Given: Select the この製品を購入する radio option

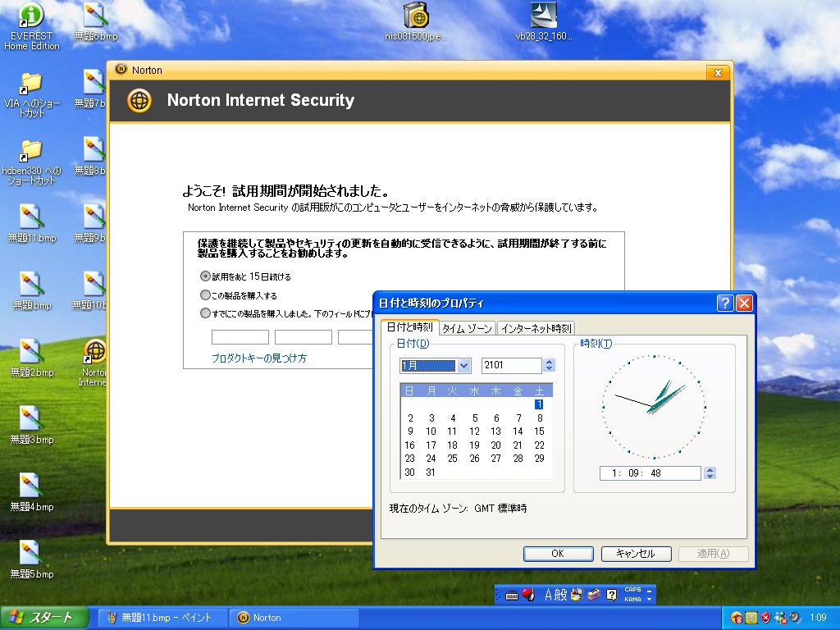Looking at the screenshot, I should (239, 295).
